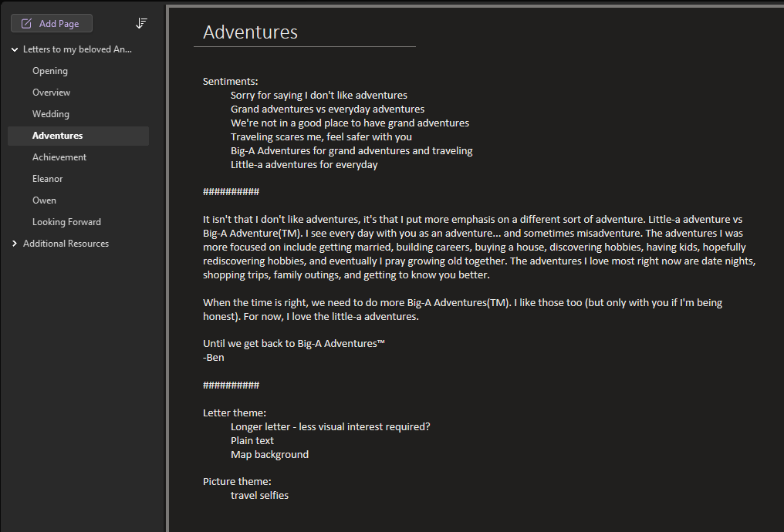Navigate to the Owen page
This screenshot has width=784, height=532.
(x=44, y=200)
